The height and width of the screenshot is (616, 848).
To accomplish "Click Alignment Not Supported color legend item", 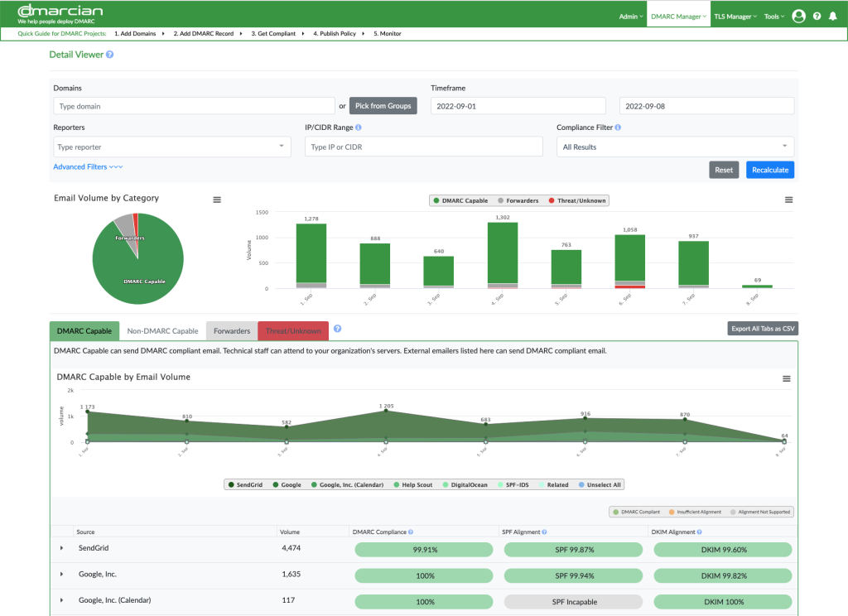I will pos(760,512).
